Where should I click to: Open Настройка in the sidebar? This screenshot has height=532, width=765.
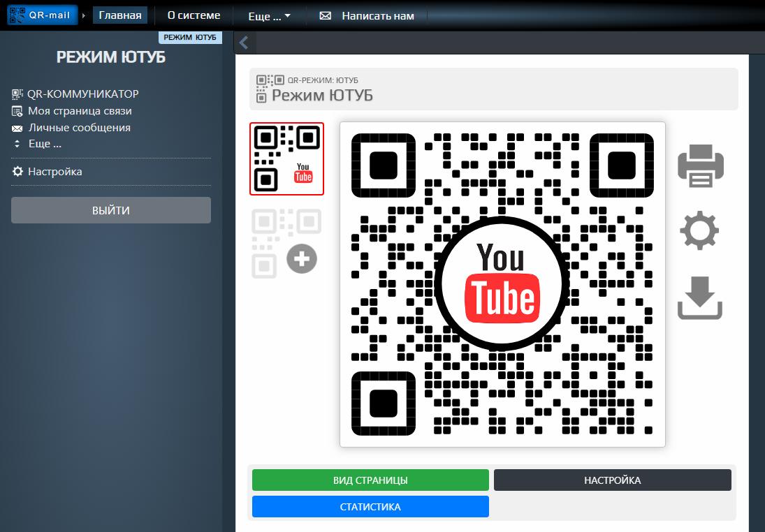pos(54,172)
